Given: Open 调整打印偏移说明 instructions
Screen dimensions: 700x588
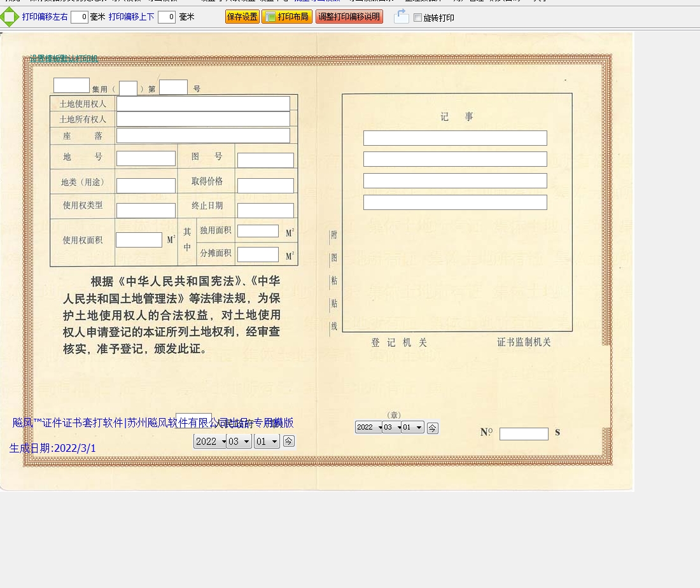Looking at the screenshot, I should [x=349, y=17].
